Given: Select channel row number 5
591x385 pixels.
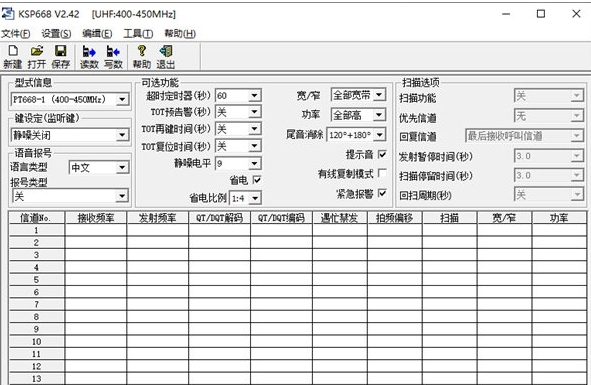Looking at the screenshot, I should click(x=36, y=279).
